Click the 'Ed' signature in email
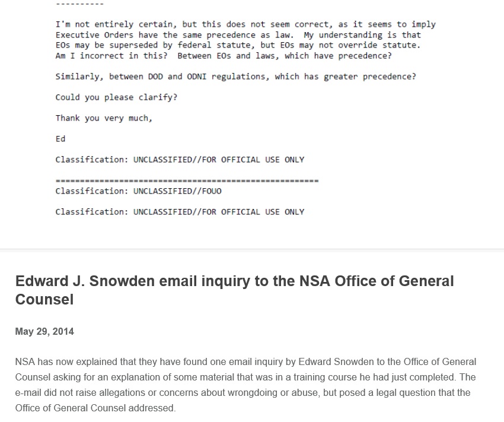504x422 pixels. click(60, 139)
